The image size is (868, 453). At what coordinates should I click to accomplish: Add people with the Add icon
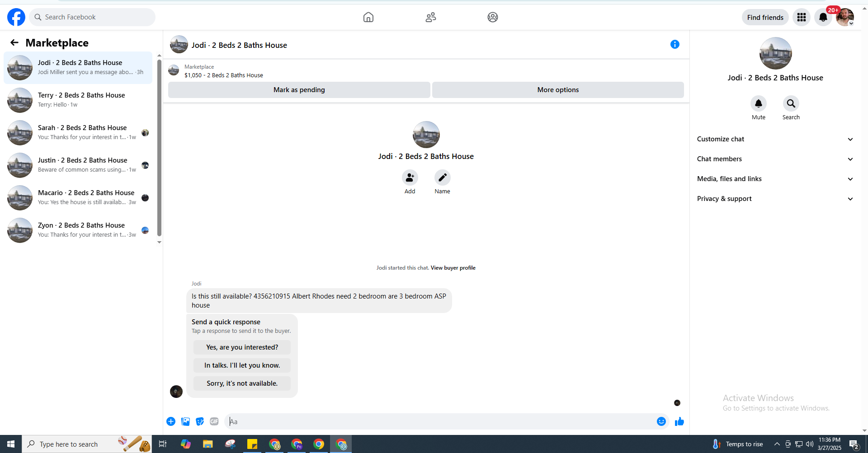point(410,177)
